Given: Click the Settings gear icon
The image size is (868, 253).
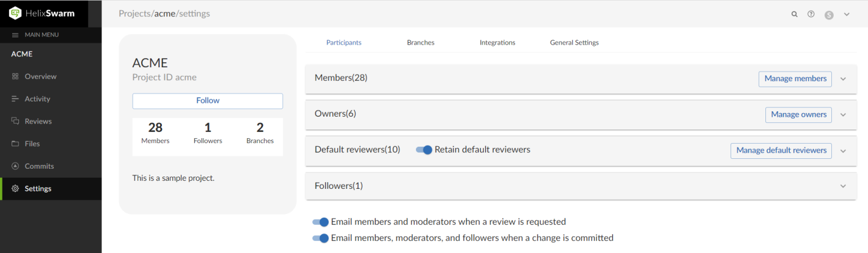Looking at the screenshot, I should point(15,189).
